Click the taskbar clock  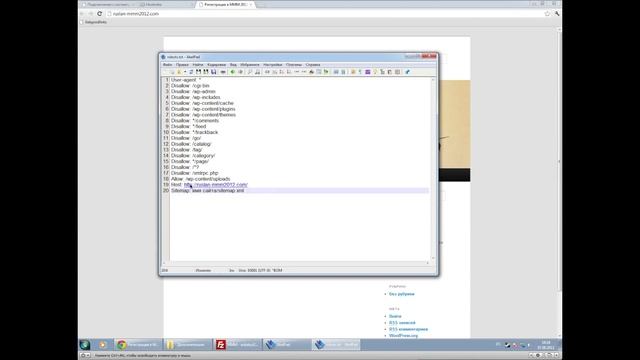[x=546, y=345]
